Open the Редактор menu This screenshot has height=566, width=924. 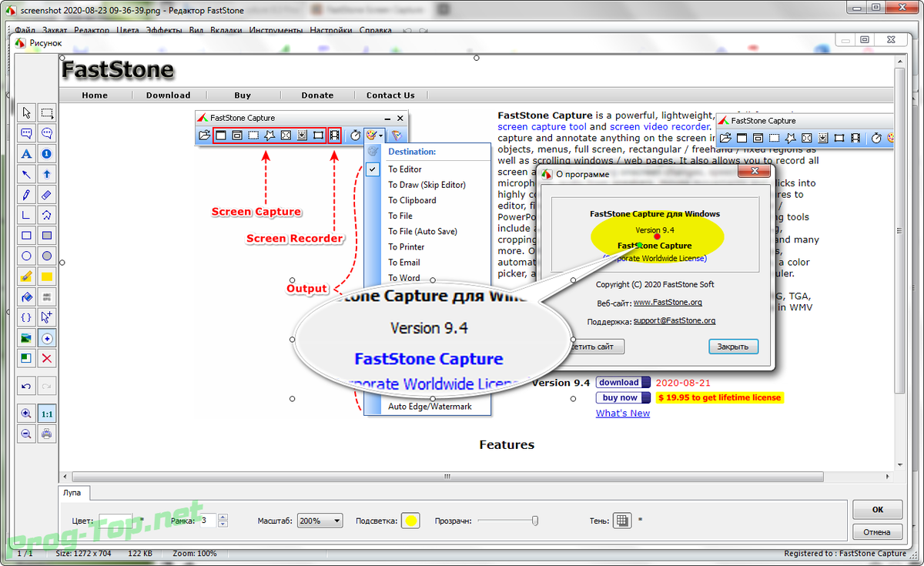click(92, 31)
